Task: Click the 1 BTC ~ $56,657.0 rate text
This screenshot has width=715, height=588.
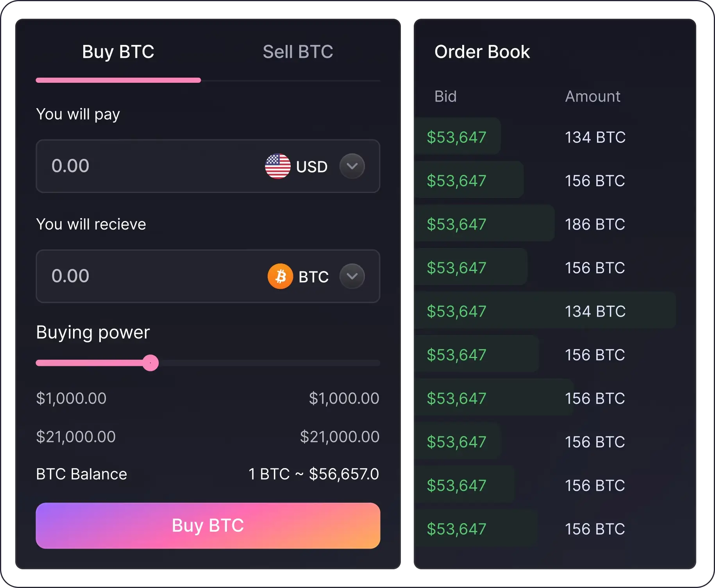Action: (313, 474)
